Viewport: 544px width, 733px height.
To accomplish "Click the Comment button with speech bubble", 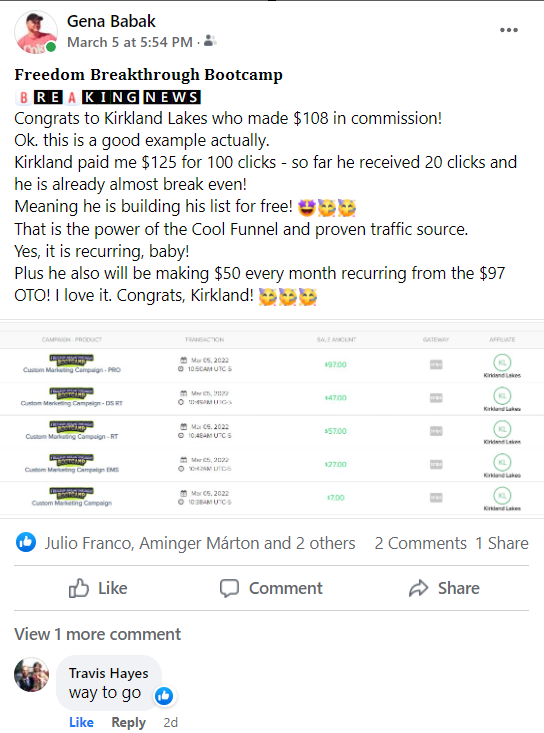I will click(271, 588).
